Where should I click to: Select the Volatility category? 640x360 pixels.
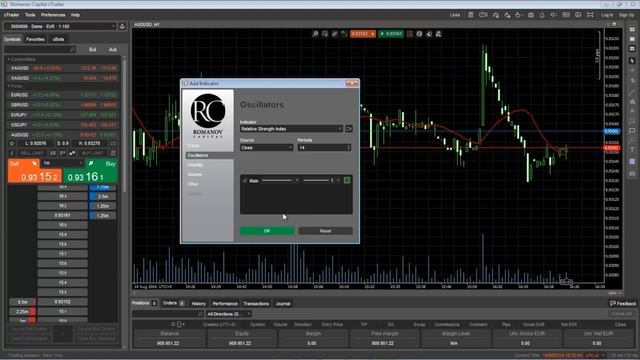[196, 165]
